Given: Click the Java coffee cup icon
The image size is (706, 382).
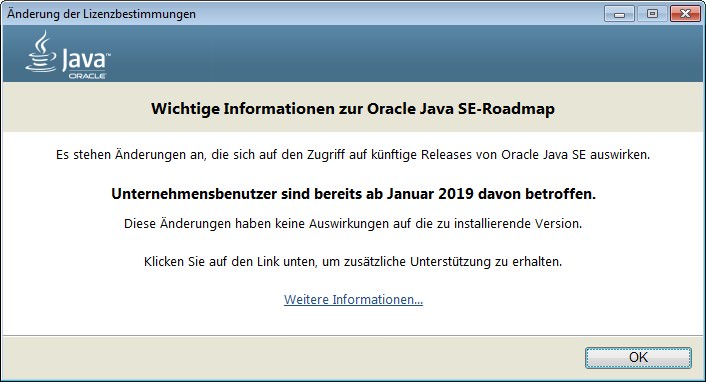Looking at the screenshot, I should point(41,51).
